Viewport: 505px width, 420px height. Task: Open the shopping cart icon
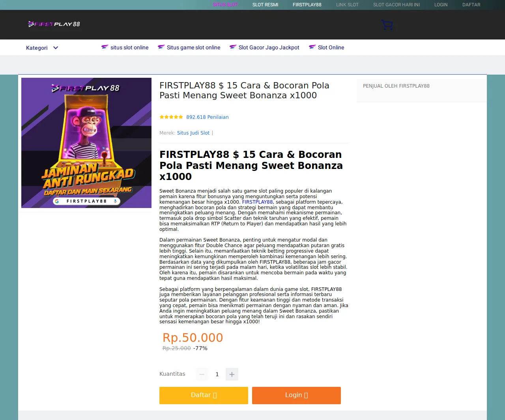click(387, 25)
